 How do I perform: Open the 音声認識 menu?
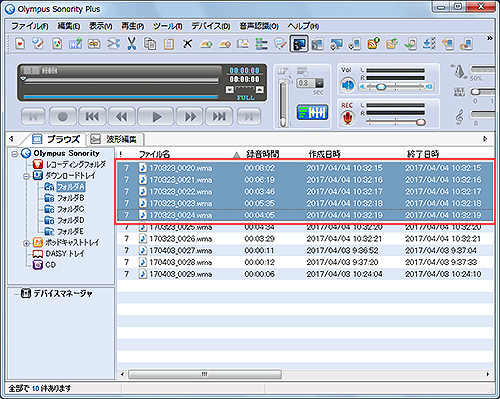click(259, 26)
